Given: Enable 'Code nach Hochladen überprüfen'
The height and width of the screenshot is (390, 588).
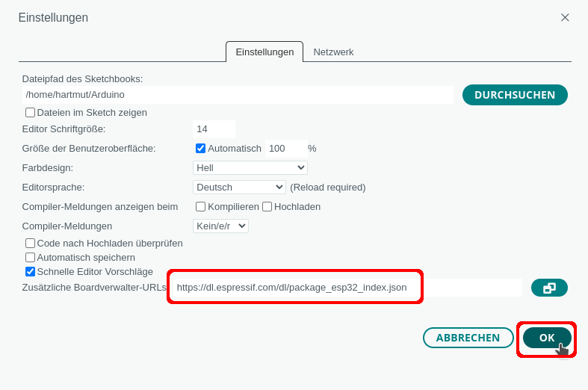Looking at the screenshot, I should point(31,243).
